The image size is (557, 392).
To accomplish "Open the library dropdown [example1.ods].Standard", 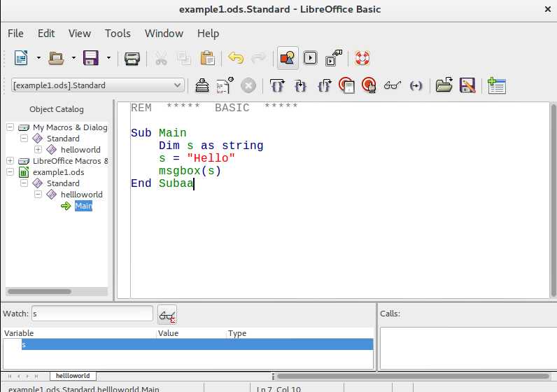I will (98, 85).
